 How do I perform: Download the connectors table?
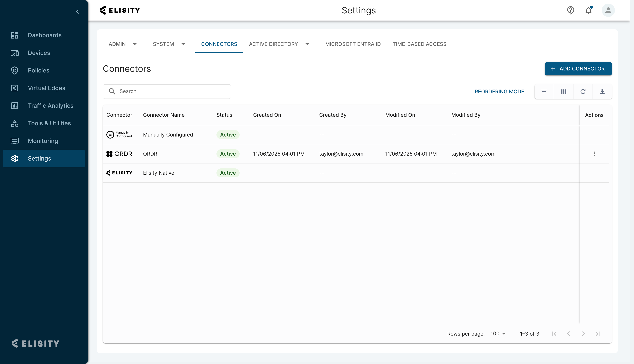602,92
